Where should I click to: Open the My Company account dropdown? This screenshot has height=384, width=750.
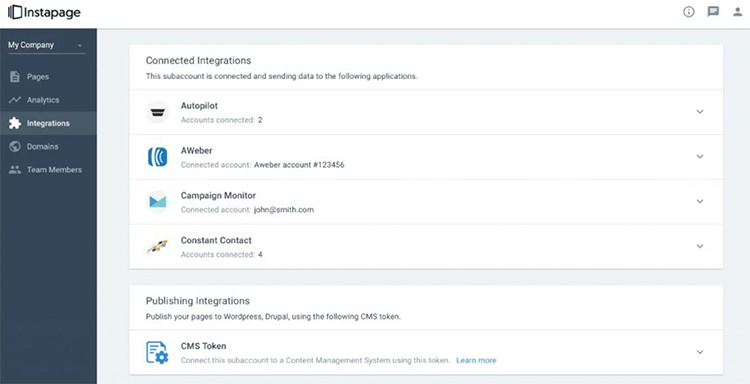(46, 45)
